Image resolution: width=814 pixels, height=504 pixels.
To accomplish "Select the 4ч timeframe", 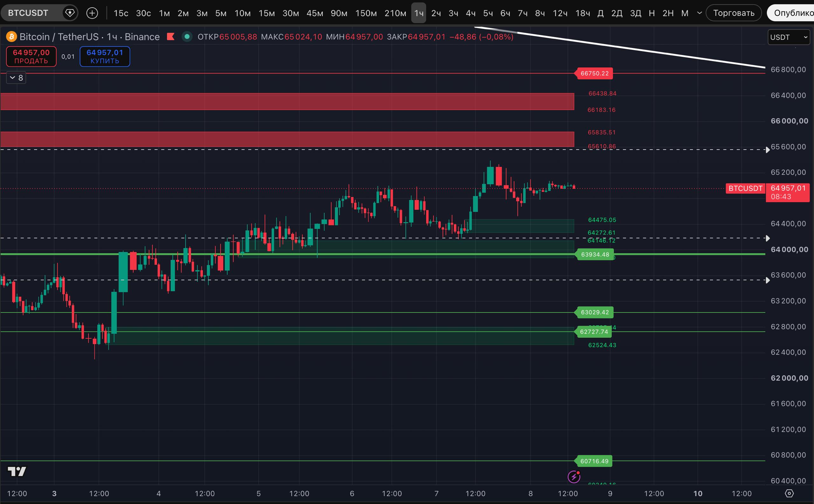I will coord(471,13).
